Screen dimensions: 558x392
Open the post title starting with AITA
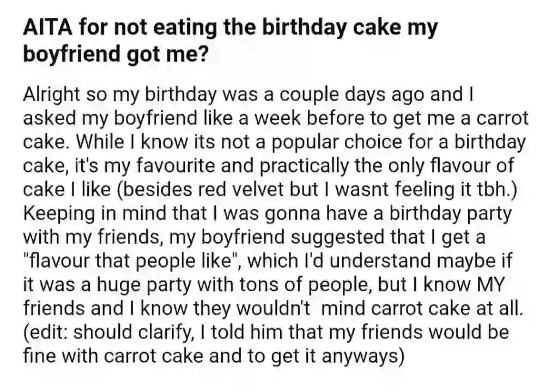point(231,41)
